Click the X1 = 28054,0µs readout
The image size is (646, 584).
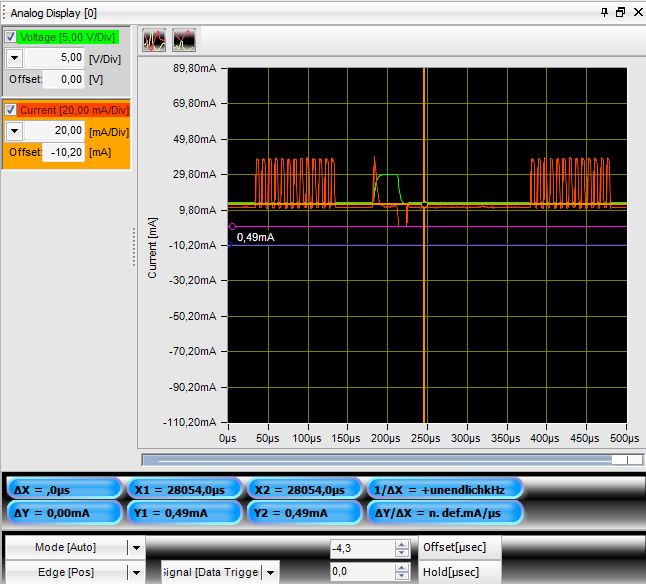[x=184, y=490]
